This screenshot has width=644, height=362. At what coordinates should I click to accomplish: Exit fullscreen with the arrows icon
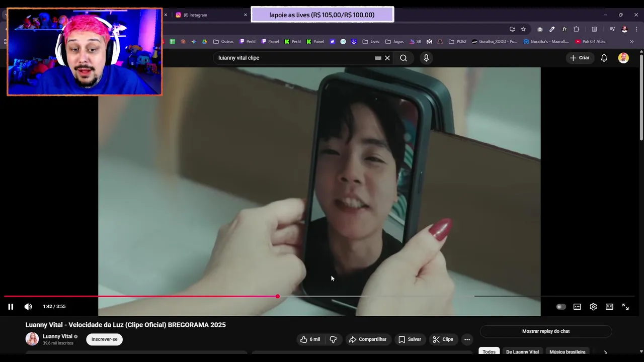tap(625, 307)
